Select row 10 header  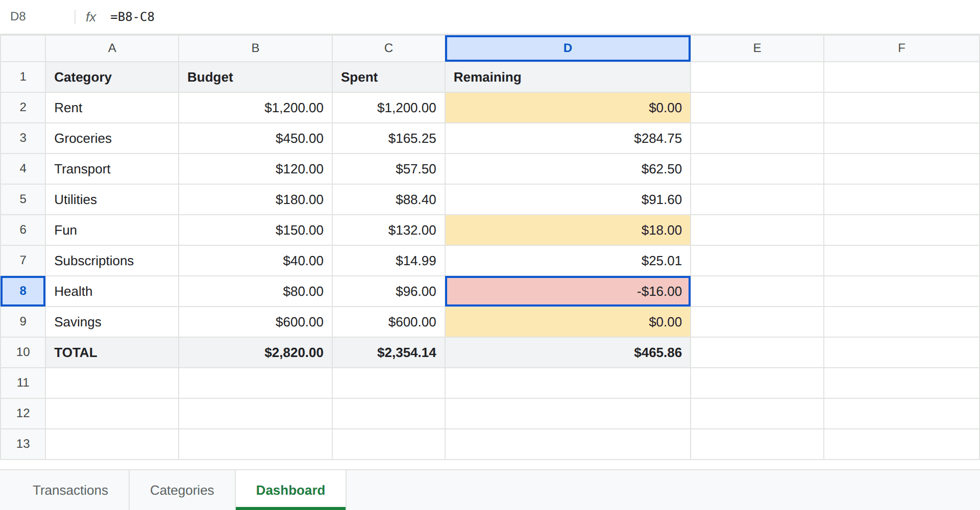click(x=23, y=352)
